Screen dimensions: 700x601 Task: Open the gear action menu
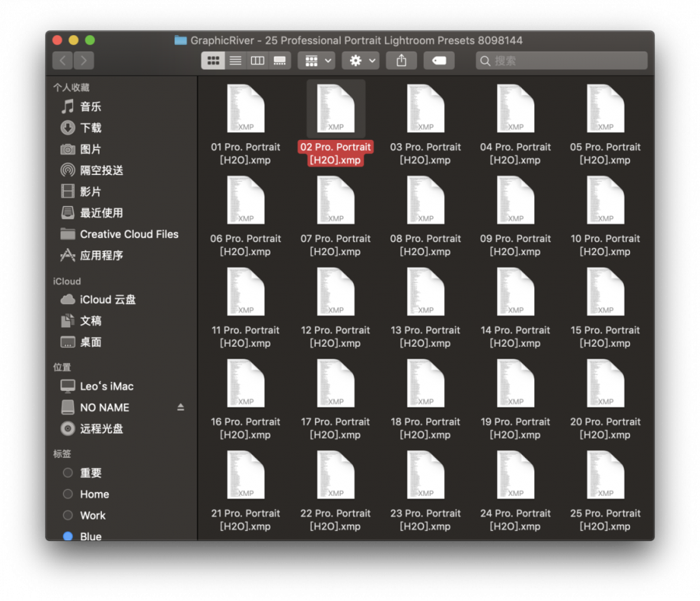361,61
